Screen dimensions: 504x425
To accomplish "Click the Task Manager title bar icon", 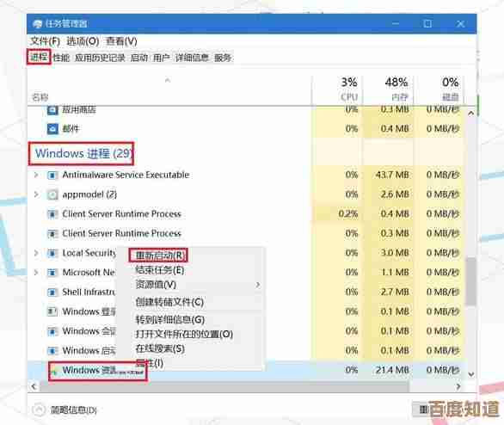I will [38, 24].
